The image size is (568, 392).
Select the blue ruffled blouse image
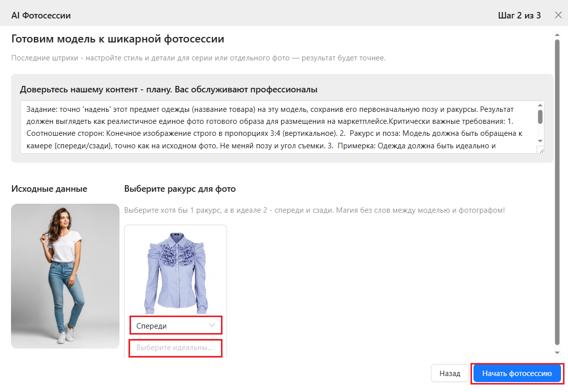175,271
